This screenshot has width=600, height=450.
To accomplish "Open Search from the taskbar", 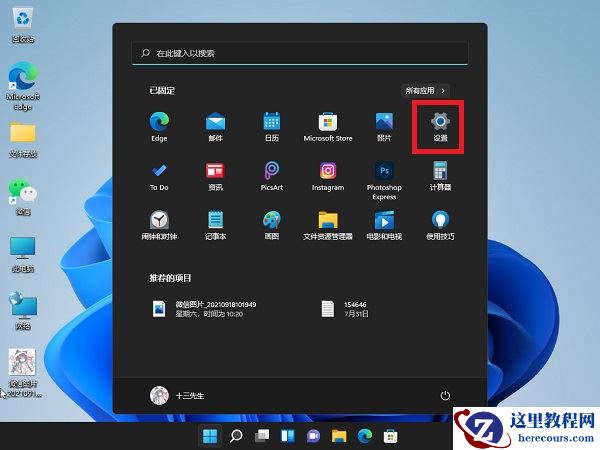I will tap(236, 436).
